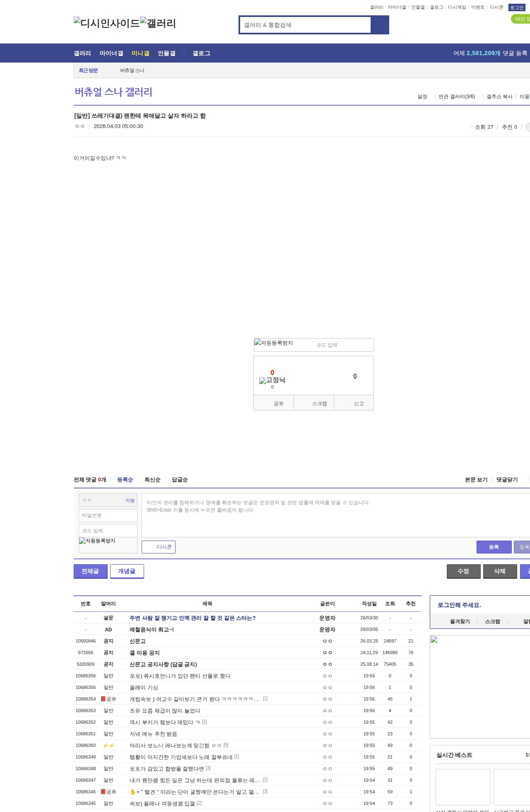Open post 템황이 어지간한 기업세보다 노래 잘부르네

181,757
